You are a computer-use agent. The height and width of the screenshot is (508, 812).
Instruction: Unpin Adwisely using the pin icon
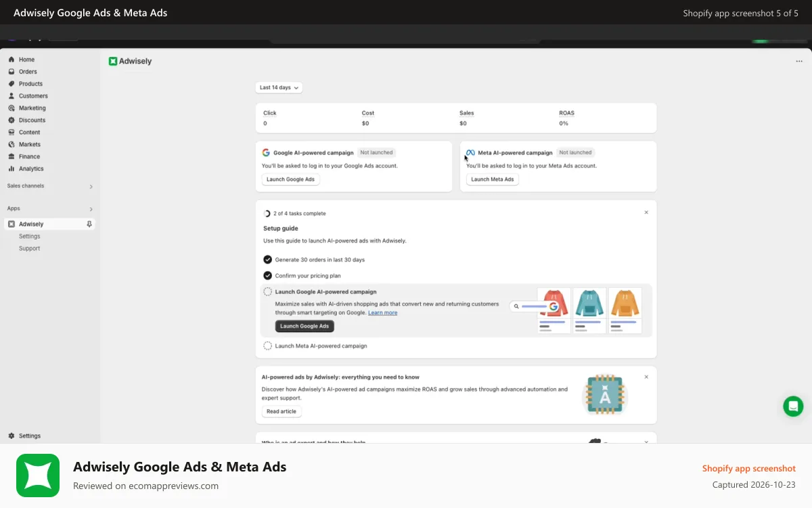[x=89, y=224]
